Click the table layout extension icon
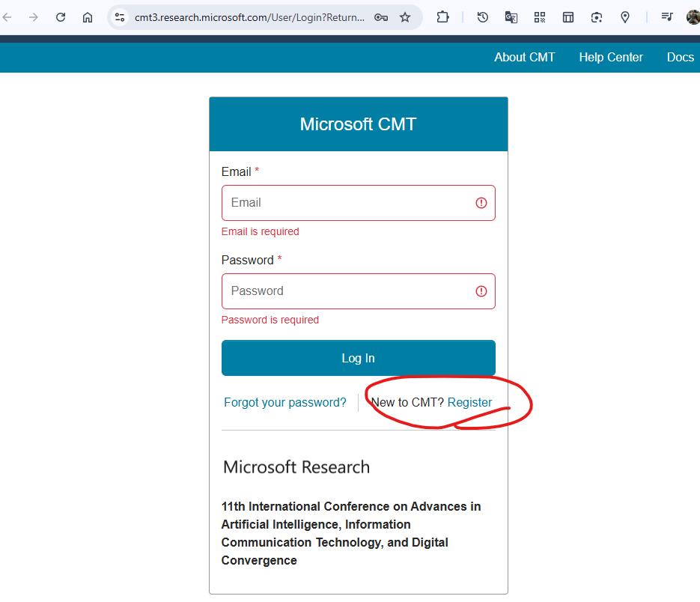Image resolution: width=700 pixels, height=602 pixels. pos(568,17)
